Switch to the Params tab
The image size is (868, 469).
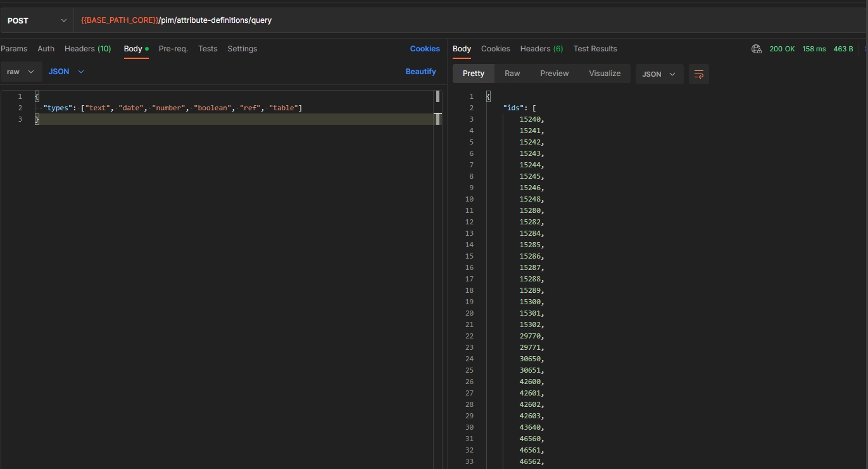click(14, 49)
